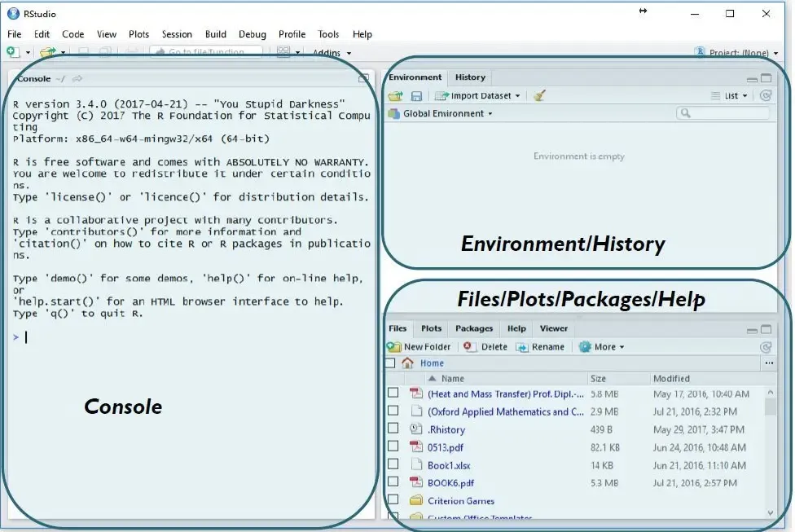The height and width of the screenshot is (532, 795).
Task: Refresh the Environment pane
Action: click(x=765, y=95)
